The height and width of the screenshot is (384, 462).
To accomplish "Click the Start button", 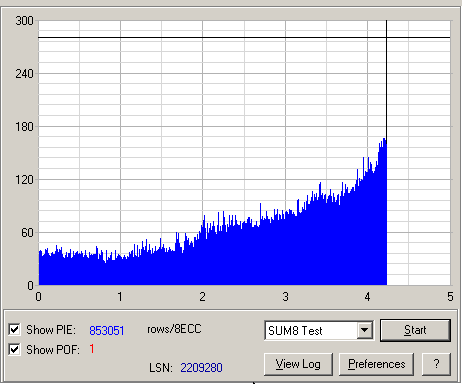I will pos(415,330).
